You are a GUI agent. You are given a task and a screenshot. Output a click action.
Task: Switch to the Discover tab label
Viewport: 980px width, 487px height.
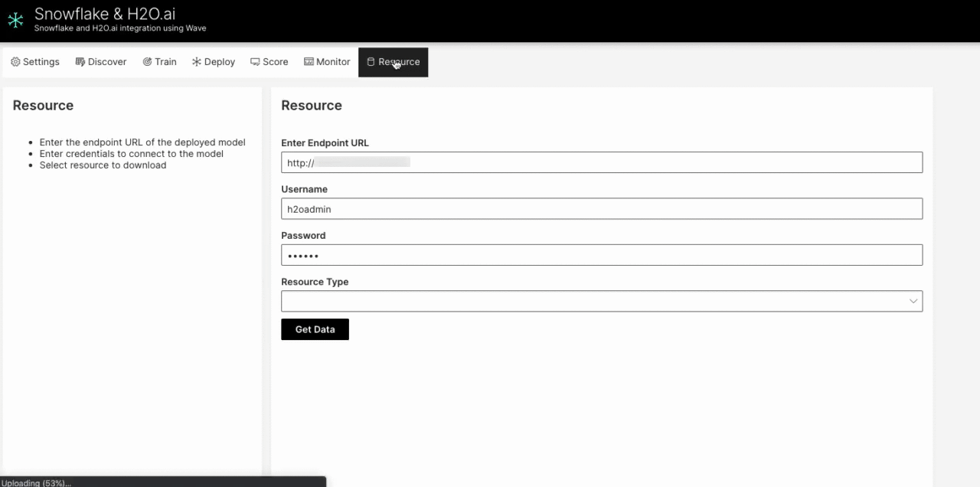[x=107, y=62]
